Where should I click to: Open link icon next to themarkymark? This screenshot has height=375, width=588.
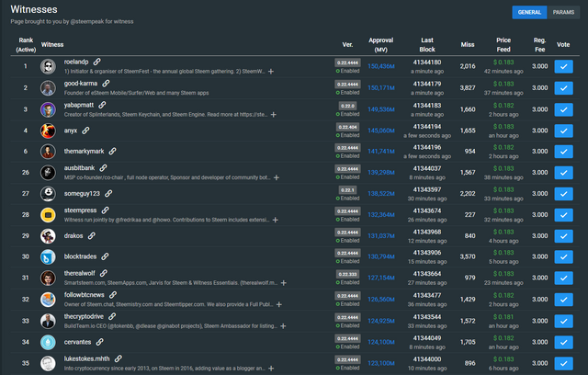[x=112, y=151]
